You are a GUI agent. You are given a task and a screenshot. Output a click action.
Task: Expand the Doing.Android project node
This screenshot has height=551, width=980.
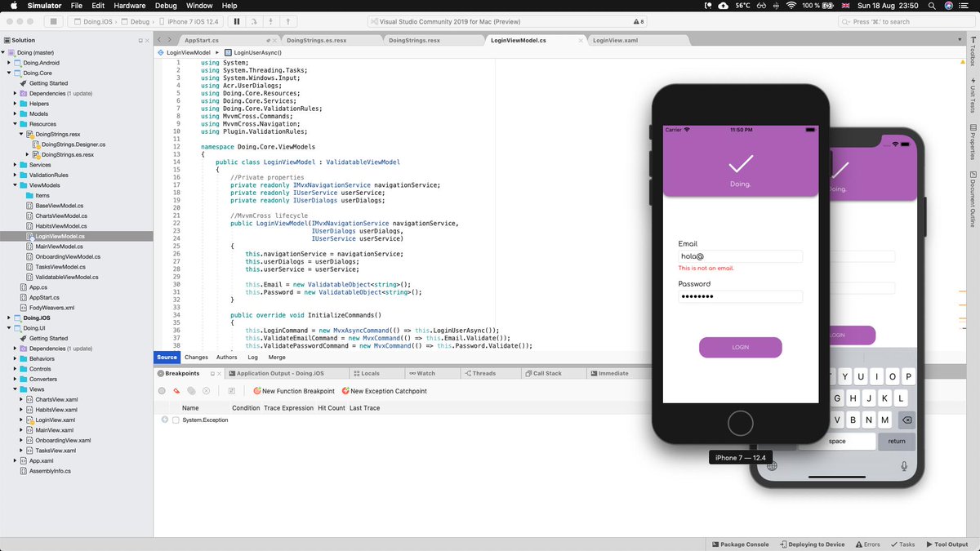tap(8, 62)
